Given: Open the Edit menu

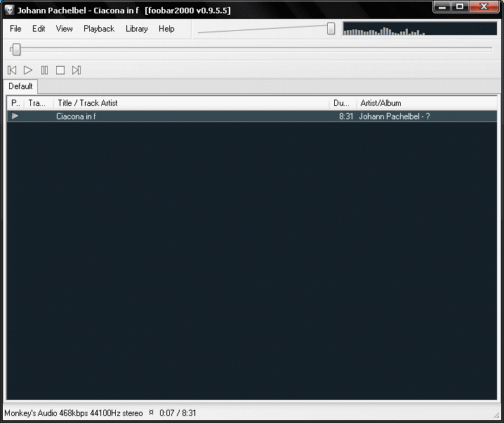Looking at the screenshot, I should point(39,29).
